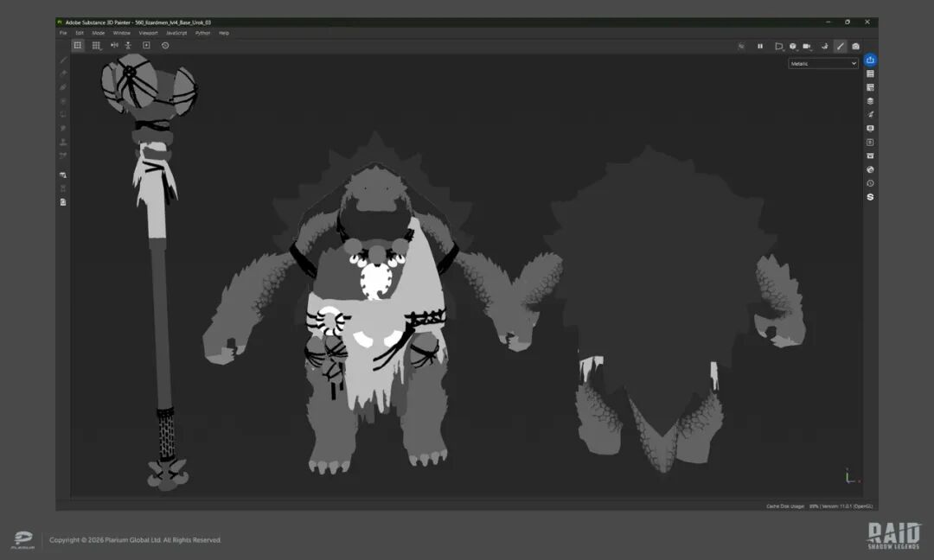
Task: Click the resources import icon in left toolbar
Action: click(x=63, y=175)
